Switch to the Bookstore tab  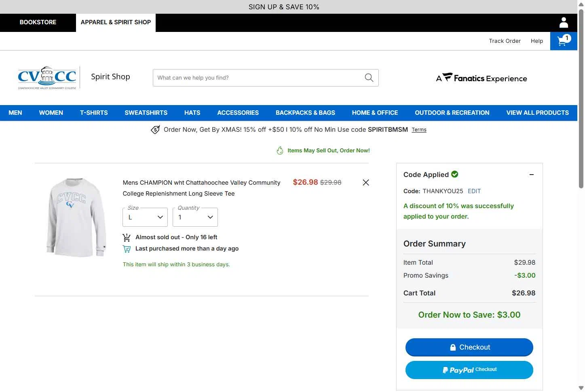pos(38,23)
